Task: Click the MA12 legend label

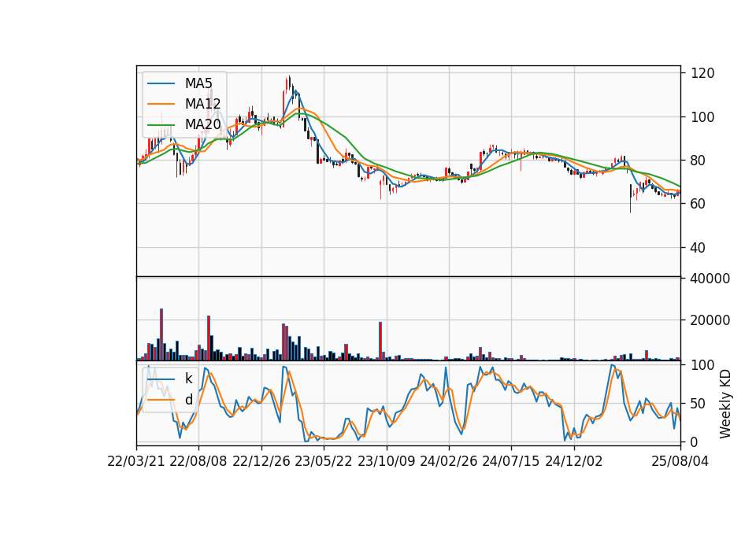Action: [x=202, y=104]
